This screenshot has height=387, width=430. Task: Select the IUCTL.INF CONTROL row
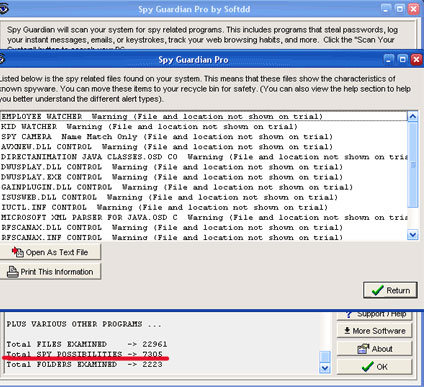(x=203, y=207)
